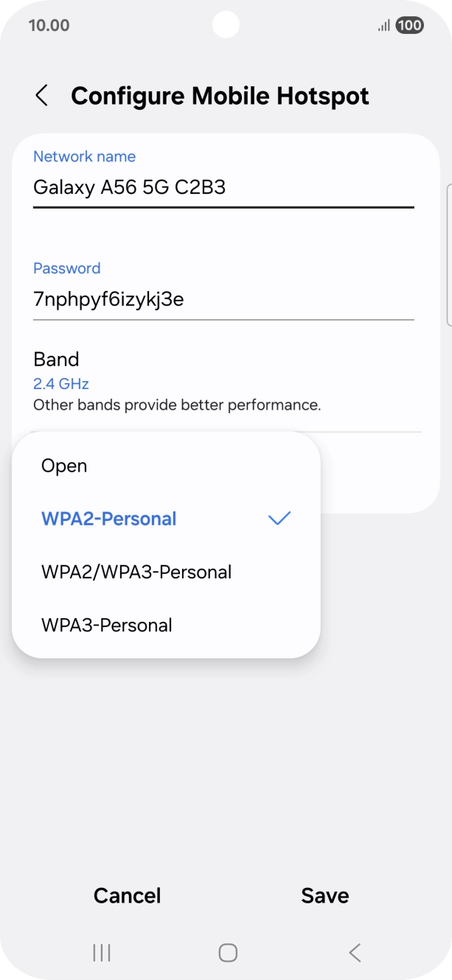This screenshot has width=452, height=980.
Task: Dismiss the security type popup menu
Action: (383, 737)
